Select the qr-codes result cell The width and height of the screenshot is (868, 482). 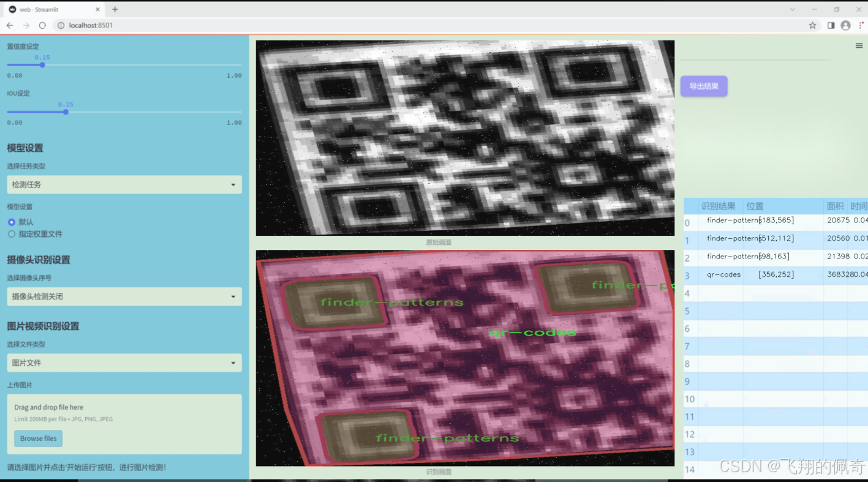(723, 274)
